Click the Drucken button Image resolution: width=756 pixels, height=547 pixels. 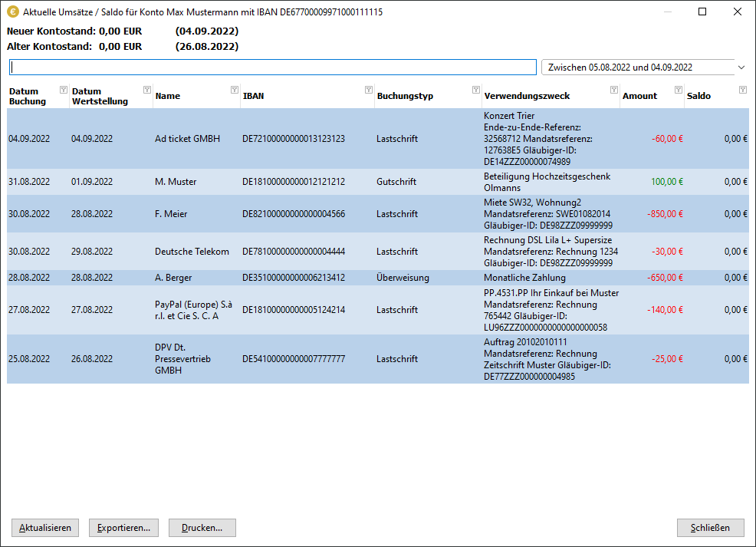(x=202, y=528)
